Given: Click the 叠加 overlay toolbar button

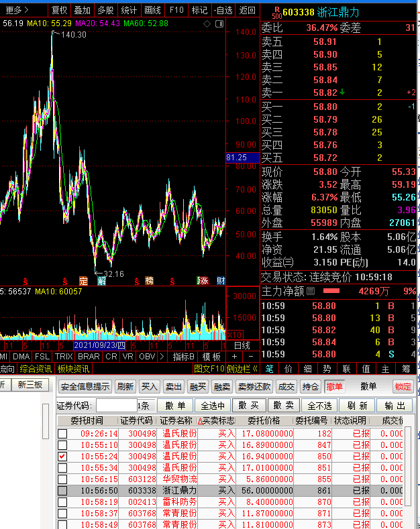Looking at the screenshot, I should [83, 10].
